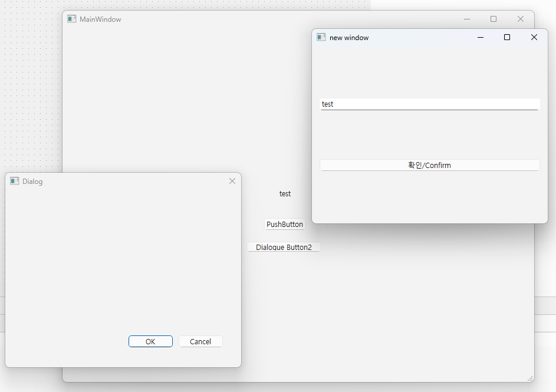Screen dimensions: 556x392
Task: Close the MainWindow window
Action: [520, 19]
